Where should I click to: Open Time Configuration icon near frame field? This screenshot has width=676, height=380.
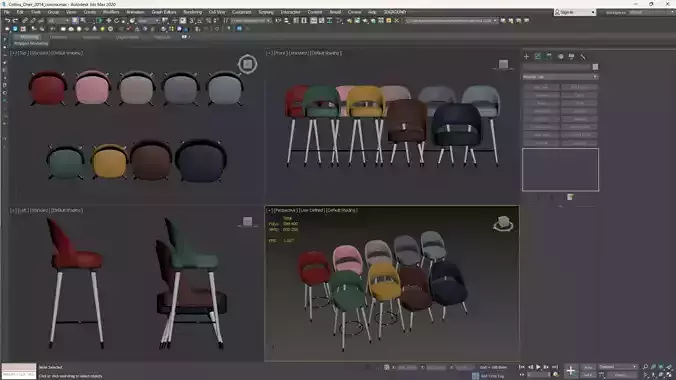tap(555, 374)
